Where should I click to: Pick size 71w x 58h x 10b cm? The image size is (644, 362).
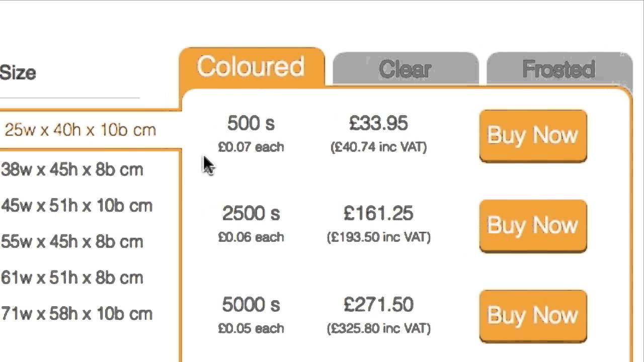76,314
